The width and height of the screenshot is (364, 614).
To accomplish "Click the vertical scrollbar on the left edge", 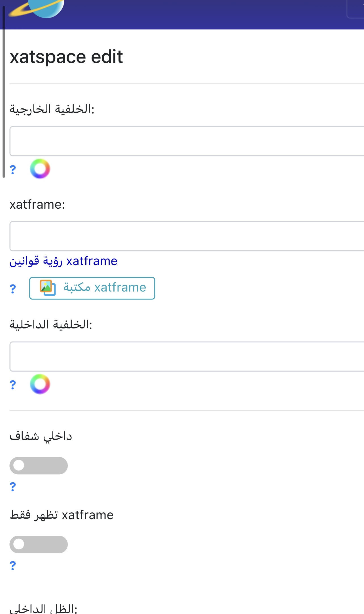I will point(4,91).
